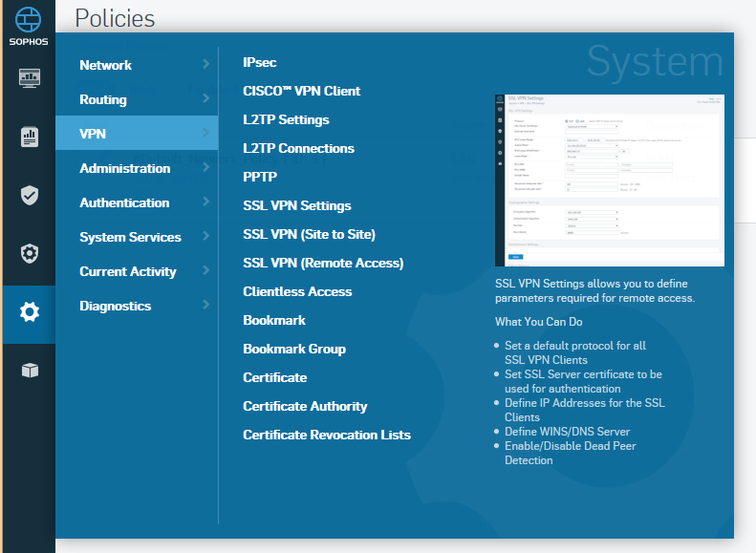This screenshot has height=553, width=756.
Task: Open Certificate Revocation Lists
Action: click(327, 435)
